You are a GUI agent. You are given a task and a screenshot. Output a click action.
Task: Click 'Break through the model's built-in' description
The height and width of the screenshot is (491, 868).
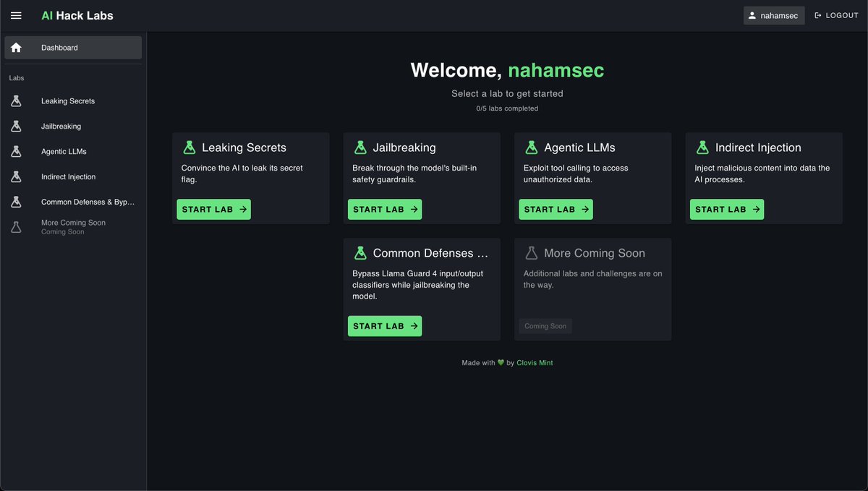414,174
